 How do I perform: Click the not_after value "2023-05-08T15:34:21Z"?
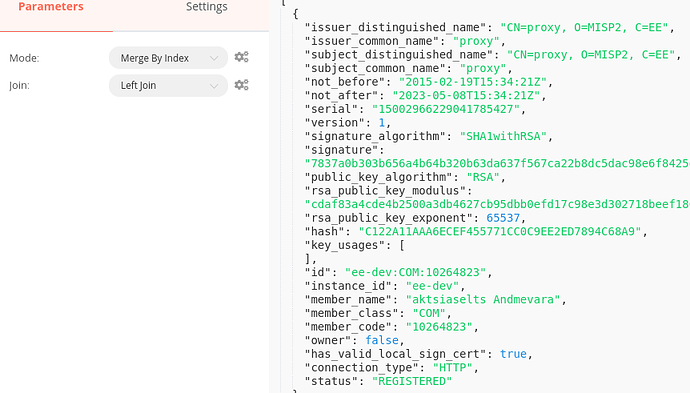[466, 95]
